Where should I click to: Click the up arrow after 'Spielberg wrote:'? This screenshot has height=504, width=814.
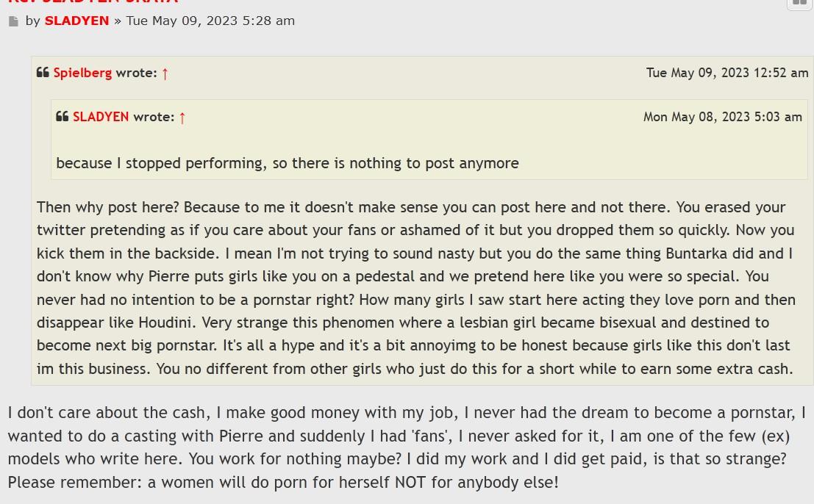point(165,73)
